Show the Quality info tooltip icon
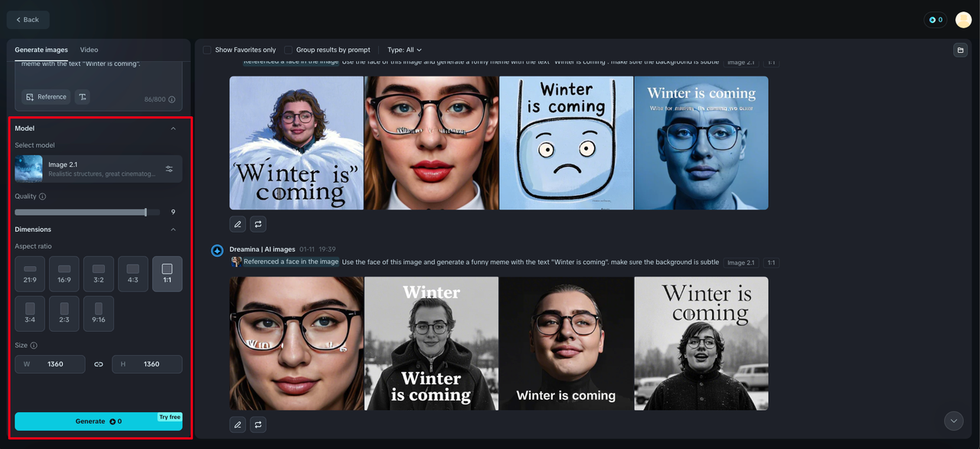 [42, 197]
